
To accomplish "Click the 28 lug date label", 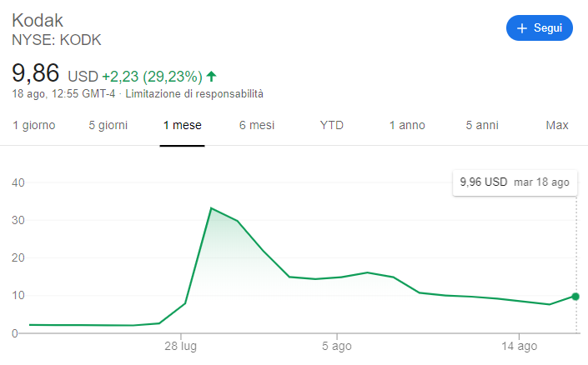I will (180, 346).
